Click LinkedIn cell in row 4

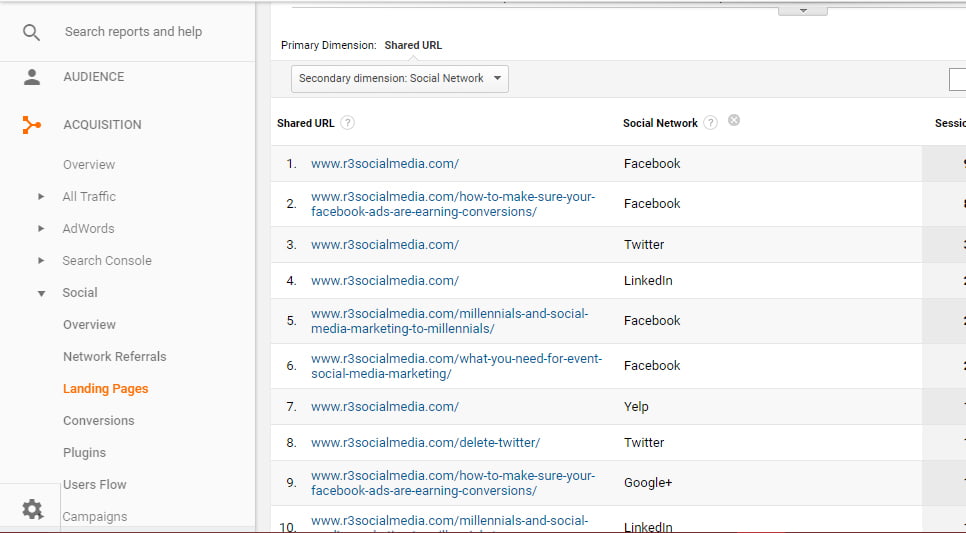648,280
